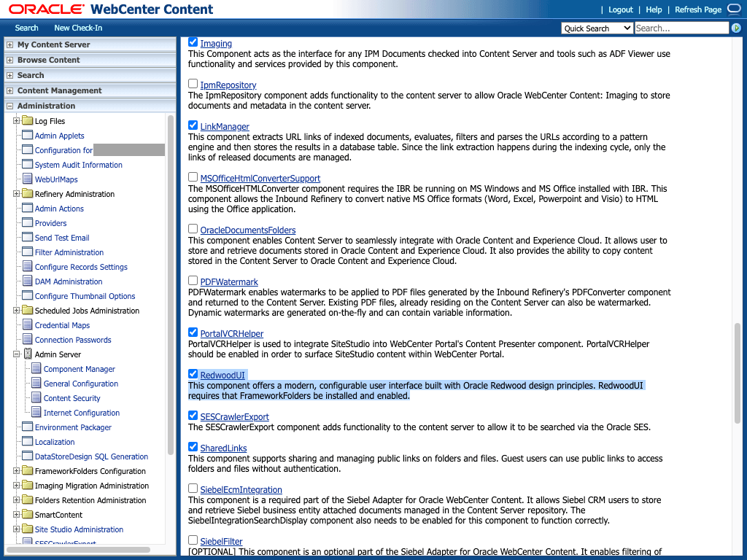Click the Admin Applets page icon
The image size is (747, 560).
click(x=28, y=135)
